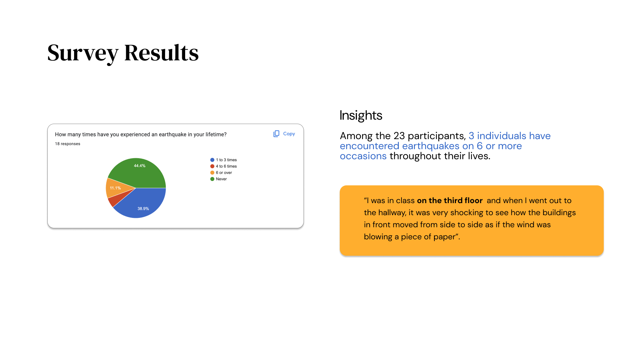This screenshot has width=644, height=362.
Task: Click the Copy text label
Action: (289, 134)
